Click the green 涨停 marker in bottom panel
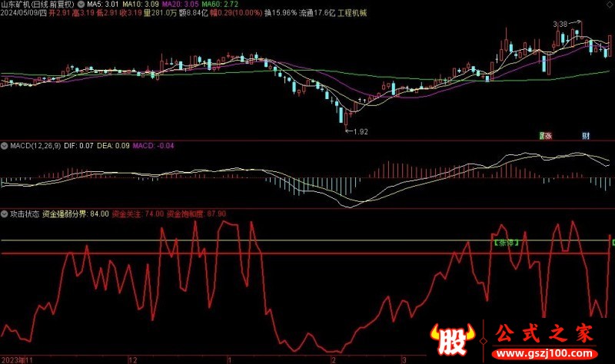615x364 pixels. tap(505, 242)
